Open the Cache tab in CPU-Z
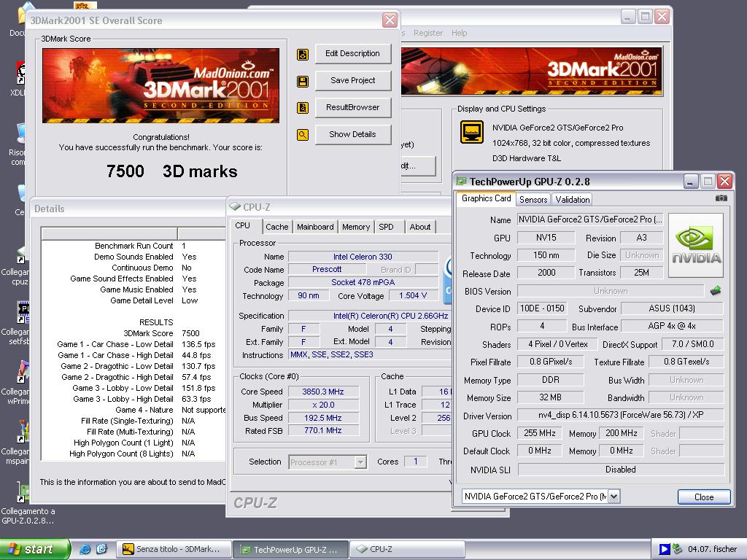 coord(276,227)
